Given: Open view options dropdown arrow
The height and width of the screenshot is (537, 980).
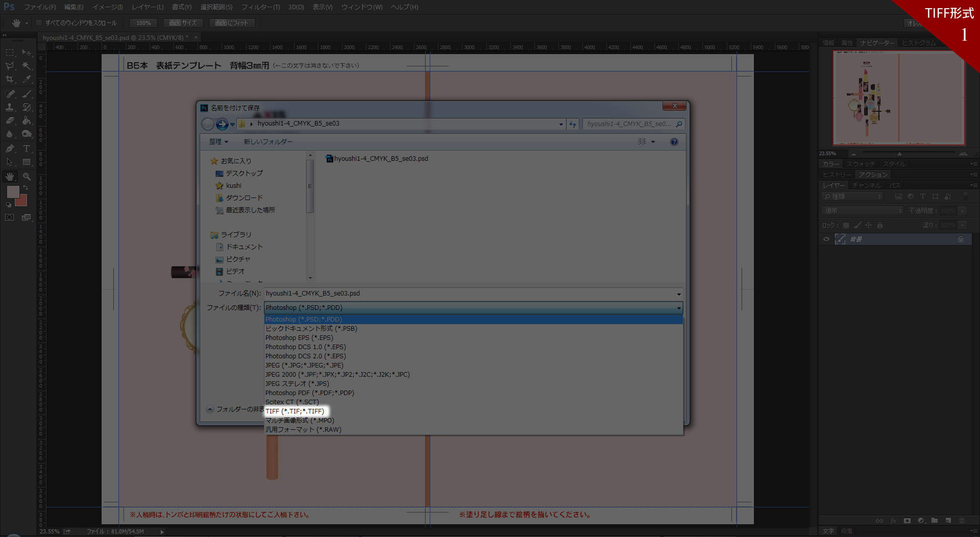Looking at the screenshot, I should tap(653, 142).
